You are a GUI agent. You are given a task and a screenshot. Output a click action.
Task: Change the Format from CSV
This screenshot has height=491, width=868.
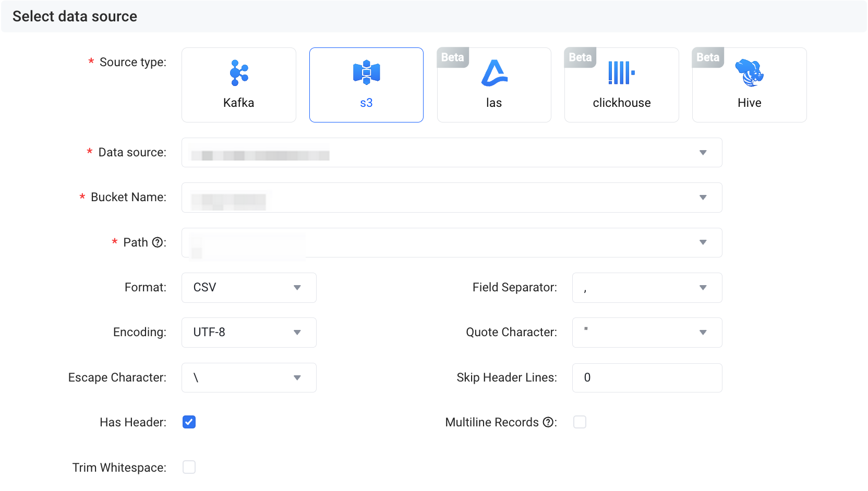pyautogui.click(x=249, y=288)
